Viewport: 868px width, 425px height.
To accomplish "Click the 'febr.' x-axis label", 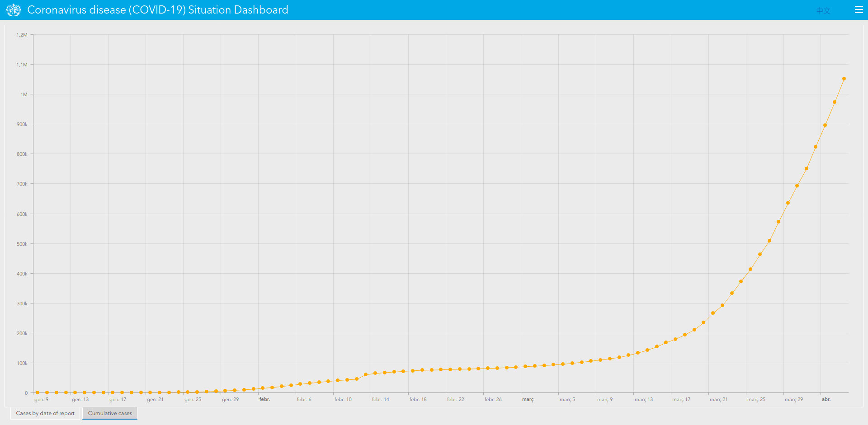I will [x=264, y=399].
